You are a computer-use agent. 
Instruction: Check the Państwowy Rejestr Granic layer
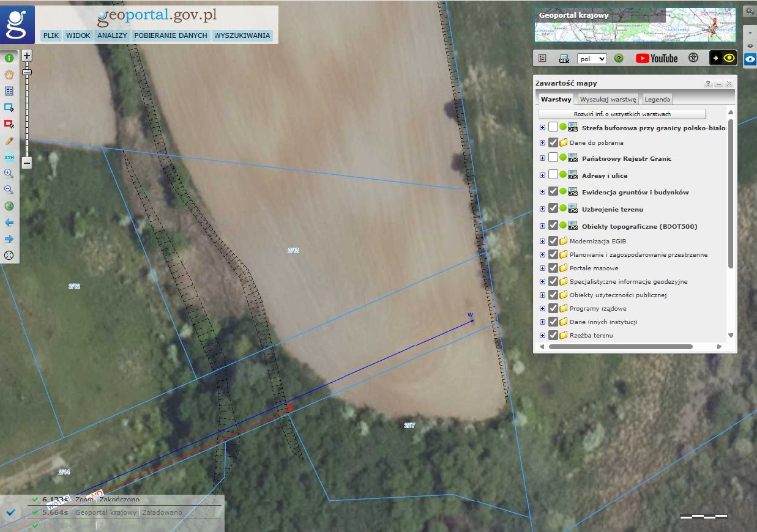(553, 158)
